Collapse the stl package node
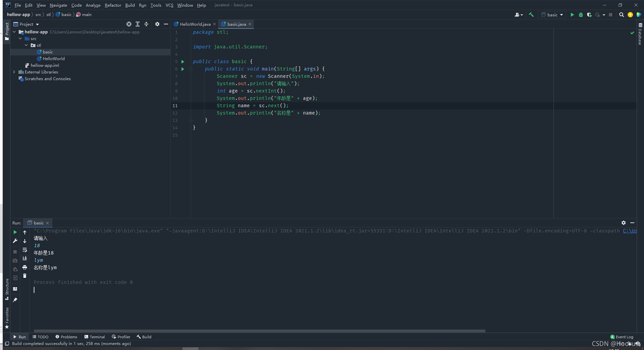The width and height of the screenshot is (644, 350). click(26, 45)
